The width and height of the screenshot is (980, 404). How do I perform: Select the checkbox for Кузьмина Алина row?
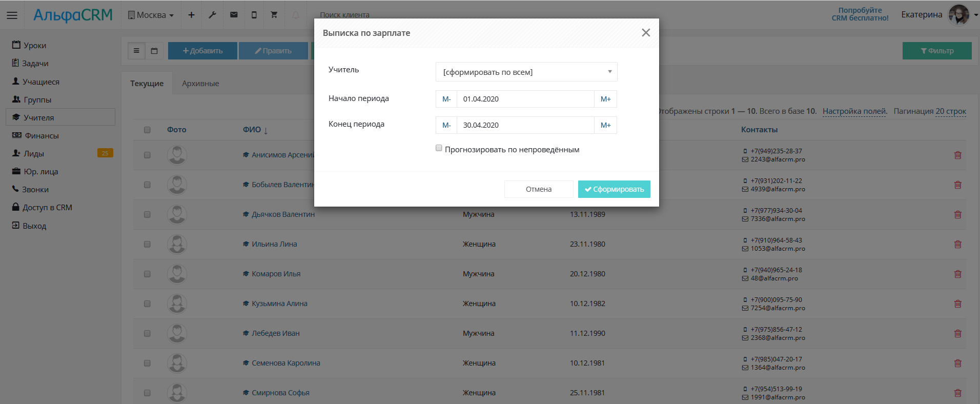click(x=147, y=304)
